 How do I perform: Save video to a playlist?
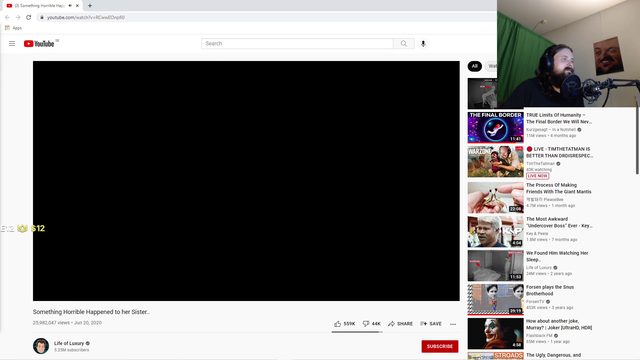pos(431,324)
